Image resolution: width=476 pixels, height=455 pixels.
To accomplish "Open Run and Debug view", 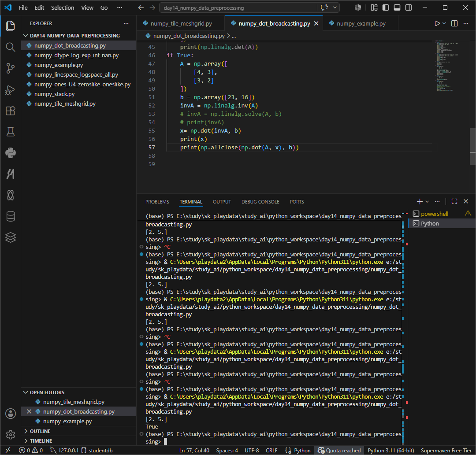I will click(10, 90).
